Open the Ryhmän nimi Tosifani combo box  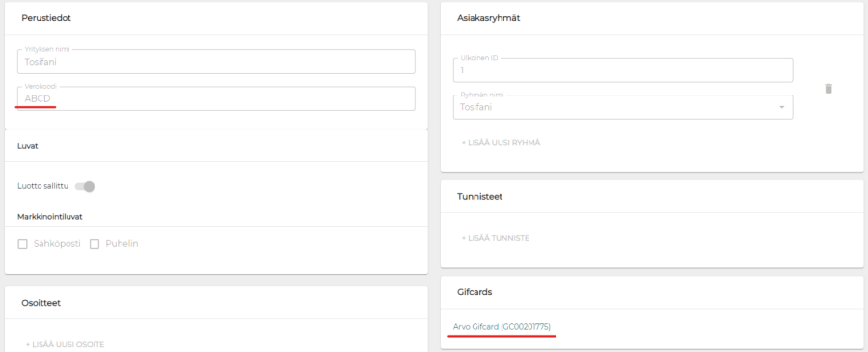coord(623,107)
